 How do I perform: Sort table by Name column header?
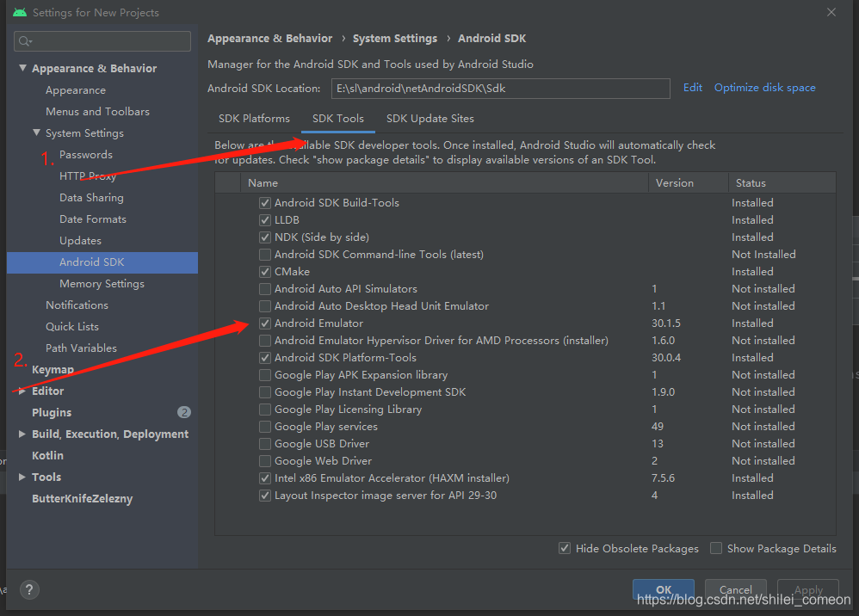pos(444,183)
